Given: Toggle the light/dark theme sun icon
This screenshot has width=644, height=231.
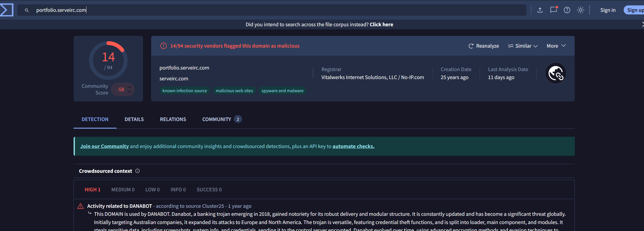Looking at the screenshot, I should click(x=581, y=10).
